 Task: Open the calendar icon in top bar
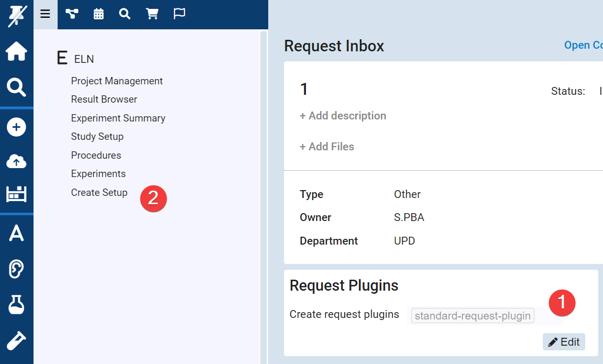coord(98,14)
